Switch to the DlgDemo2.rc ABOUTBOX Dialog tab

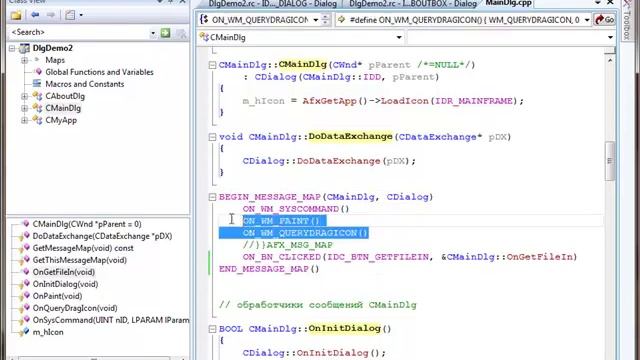[x=413, y=4]
